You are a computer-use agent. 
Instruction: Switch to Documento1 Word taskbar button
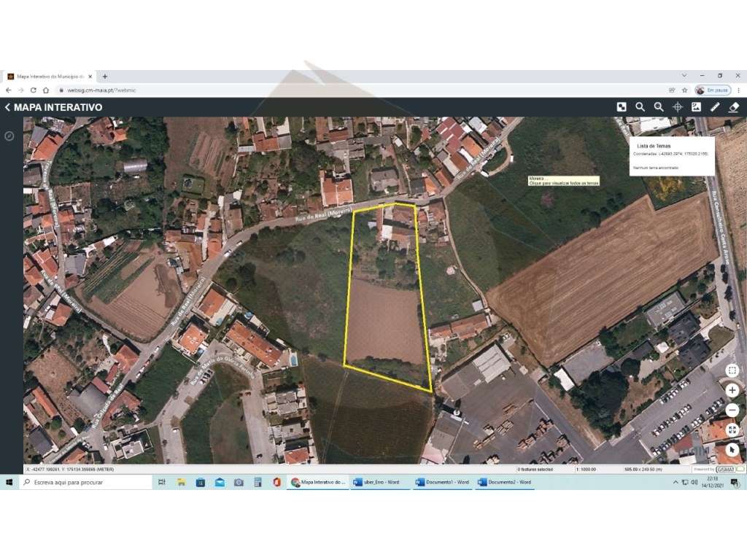coord(443,483)
